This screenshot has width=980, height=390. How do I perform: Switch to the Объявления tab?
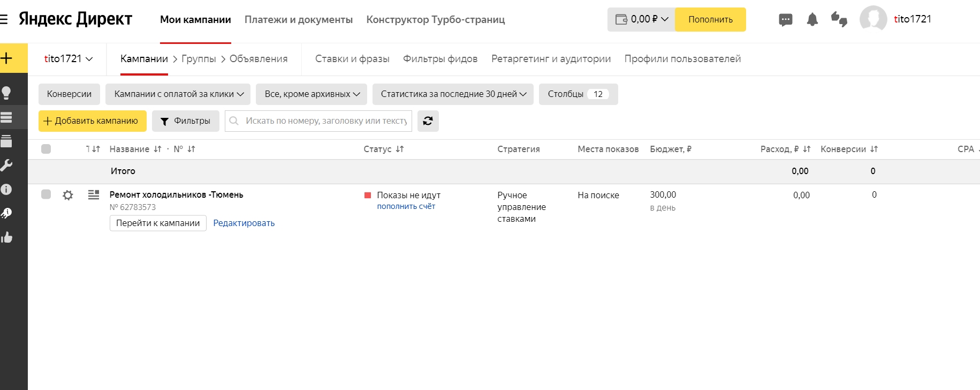(259, 59)
